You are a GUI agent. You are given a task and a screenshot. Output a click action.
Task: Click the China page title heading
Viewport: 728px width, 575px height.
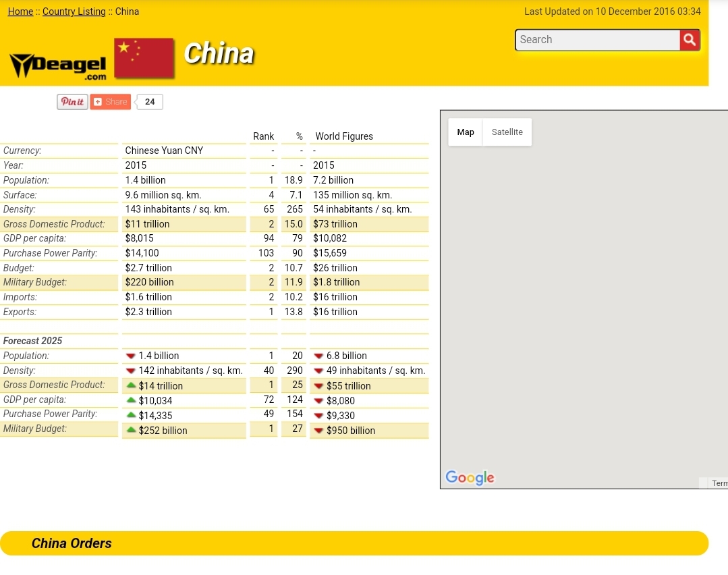click(219, 53)
